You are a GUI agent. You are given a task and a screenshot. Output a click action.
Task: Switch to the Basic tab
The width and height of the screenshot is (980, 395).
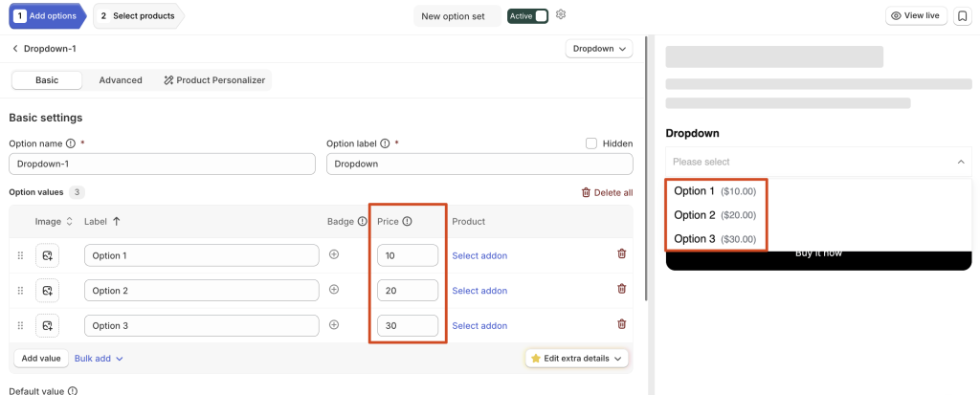click(47, 80)
